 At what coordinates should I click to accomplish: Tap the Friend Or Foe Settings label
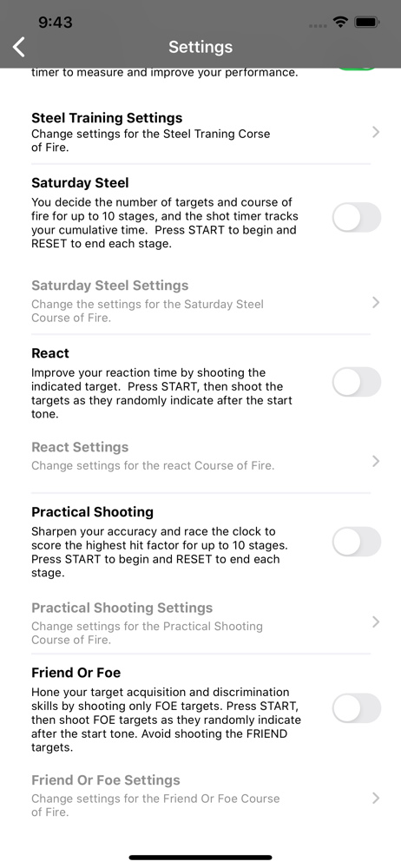(106, 780)
